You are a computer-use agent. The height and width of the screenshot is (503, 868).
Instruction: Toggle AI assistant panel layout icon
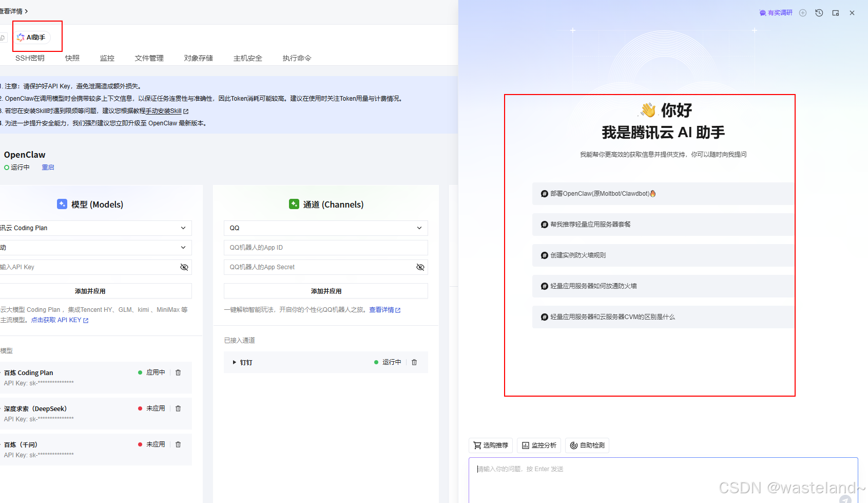[836, 13]
